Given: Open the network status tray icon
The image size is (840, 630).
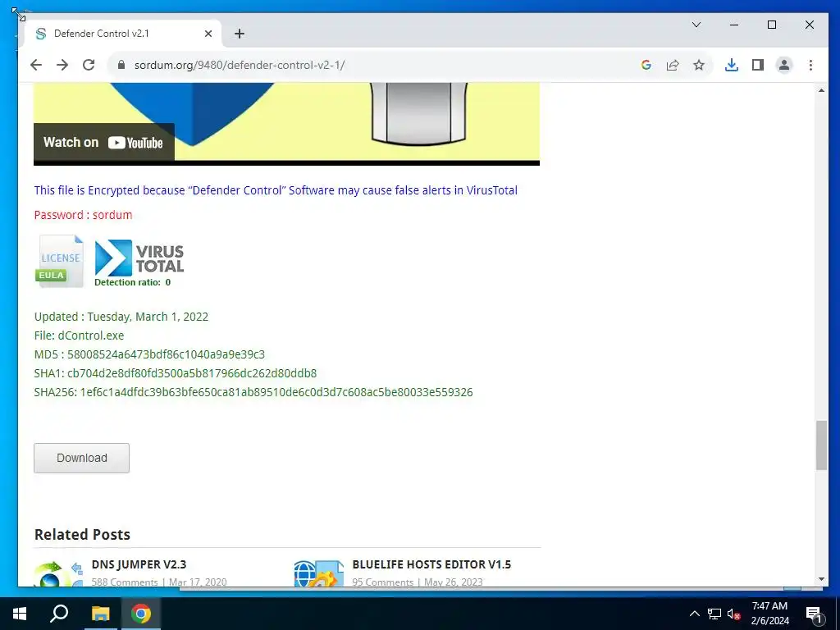Looking at the screenshot, I should [x=714, y=614].
